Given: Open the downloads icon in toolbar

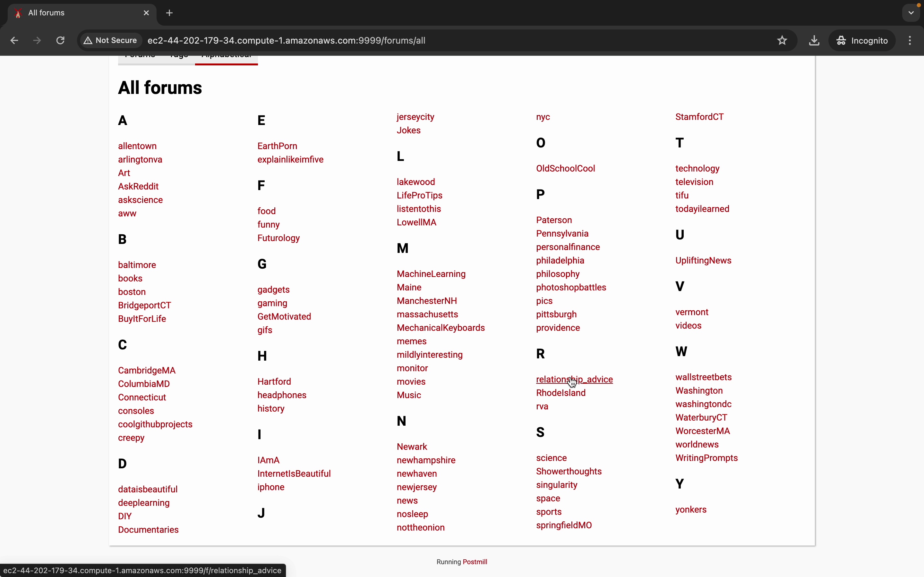Looking at the screenshot, I should click(814, 40).
